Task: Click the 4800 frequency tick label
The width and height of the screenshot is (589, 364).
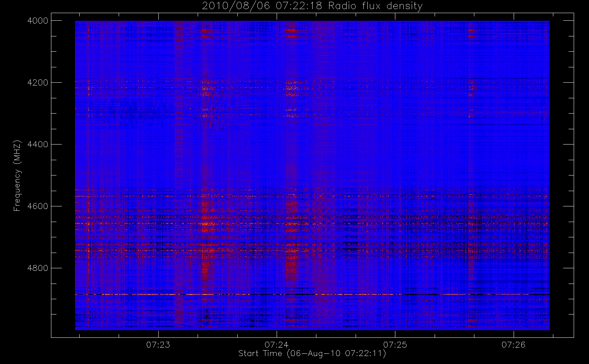Action: pos(38,268)
